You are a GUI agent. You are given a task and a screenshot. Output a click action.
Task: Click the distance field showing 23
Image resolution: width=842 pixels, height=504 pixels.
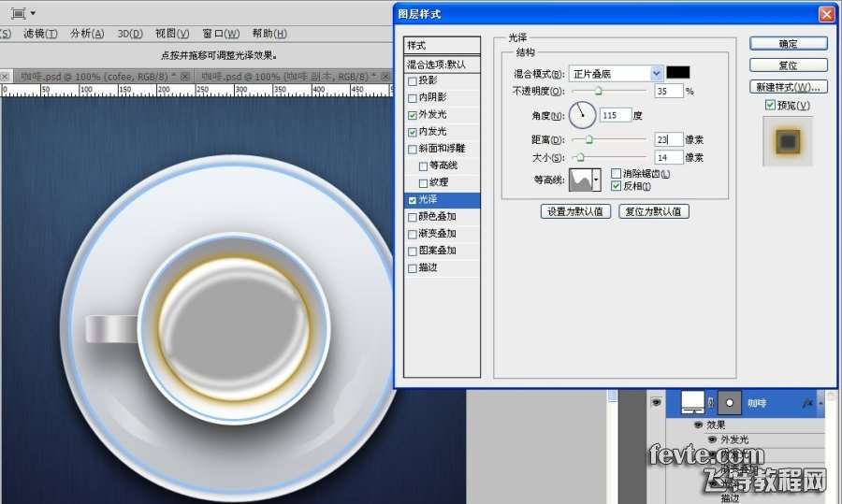[x=669, y=139]
